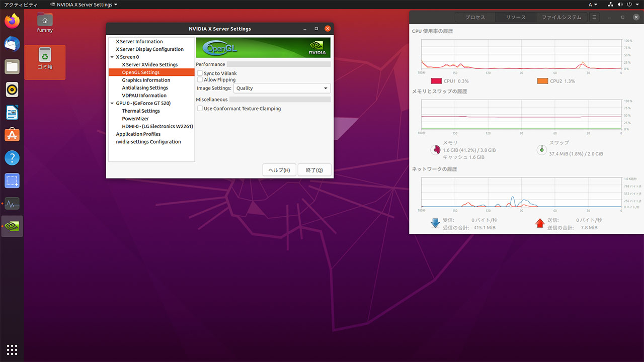
Task: Launch LibreOffice Writer from the dock
Action: pyautogui.click(x=12, y=112)
